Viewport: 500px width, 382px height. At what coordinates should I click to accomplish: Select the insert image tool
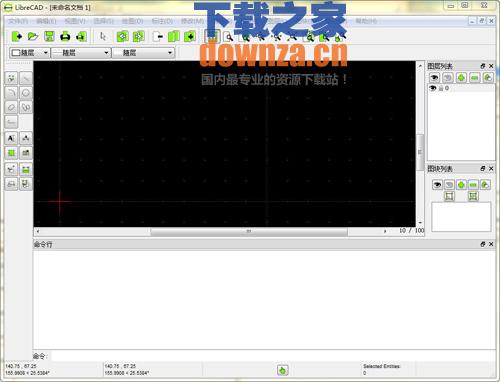(26, 153)
